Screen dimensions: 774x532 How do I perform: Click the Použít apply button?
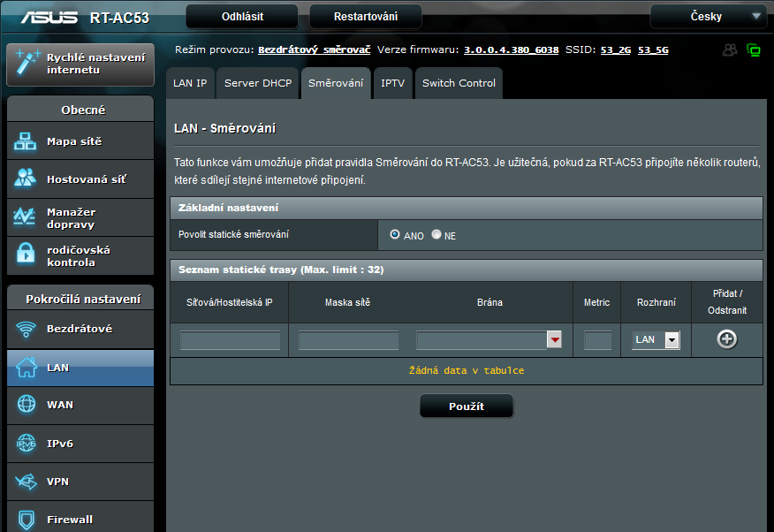(x=466, y=407)
